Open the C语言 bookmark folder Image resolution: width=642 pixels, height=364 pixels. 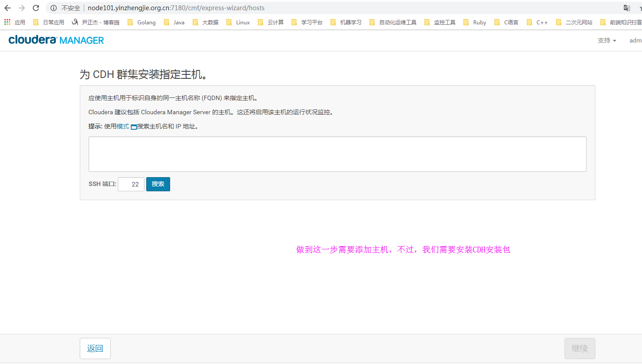click(x=506, y=22)
